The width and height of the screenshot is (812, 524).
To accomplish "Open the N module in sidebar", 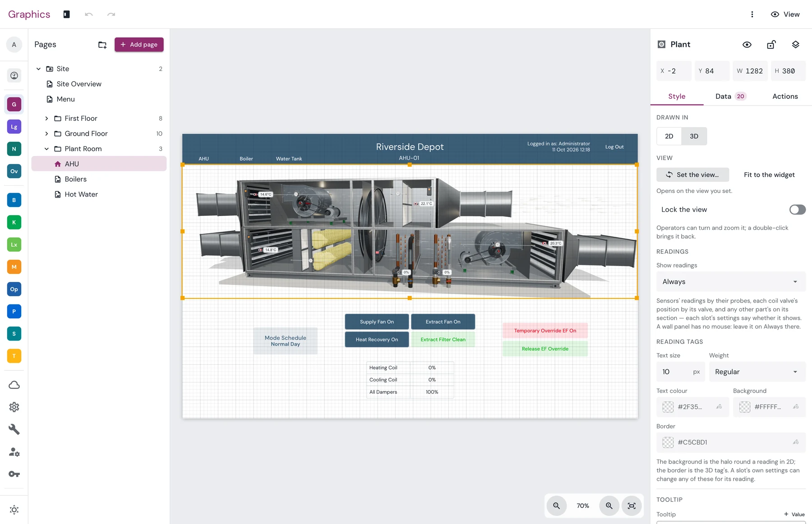I will click(x=14, y=149).
